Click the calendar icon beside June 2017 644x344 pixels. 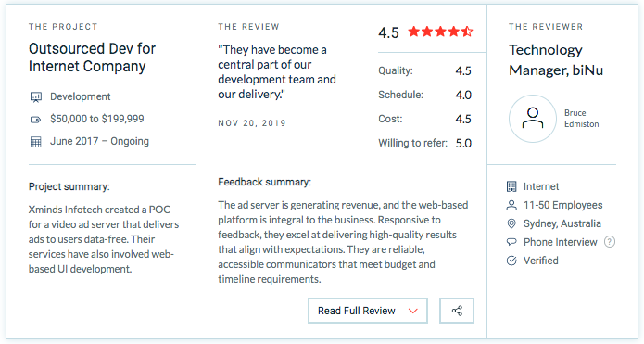(x=36, y=142)
